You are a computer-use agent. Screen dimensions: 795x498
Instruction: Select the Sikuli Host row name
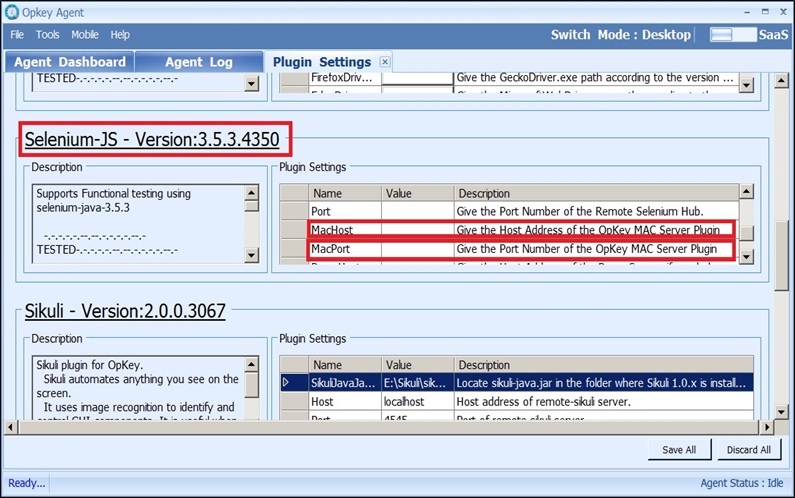345,402
